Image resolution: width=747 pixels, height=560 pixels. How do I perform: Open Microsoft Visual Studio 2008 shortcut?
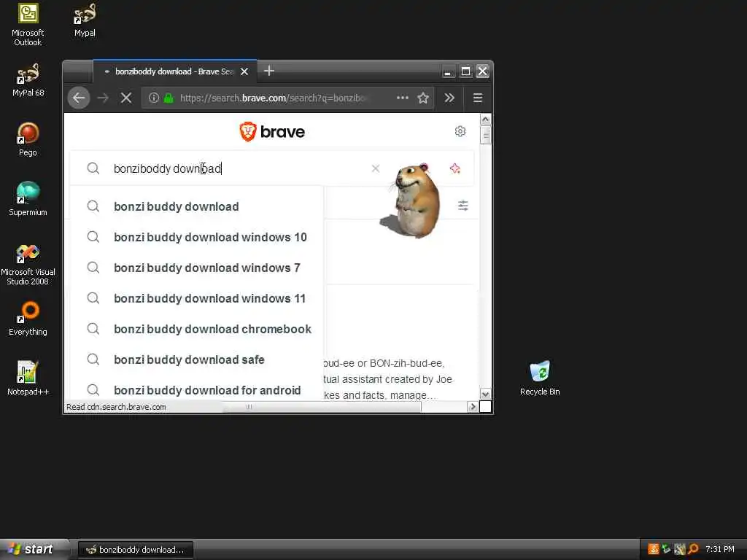pos(28,264)
